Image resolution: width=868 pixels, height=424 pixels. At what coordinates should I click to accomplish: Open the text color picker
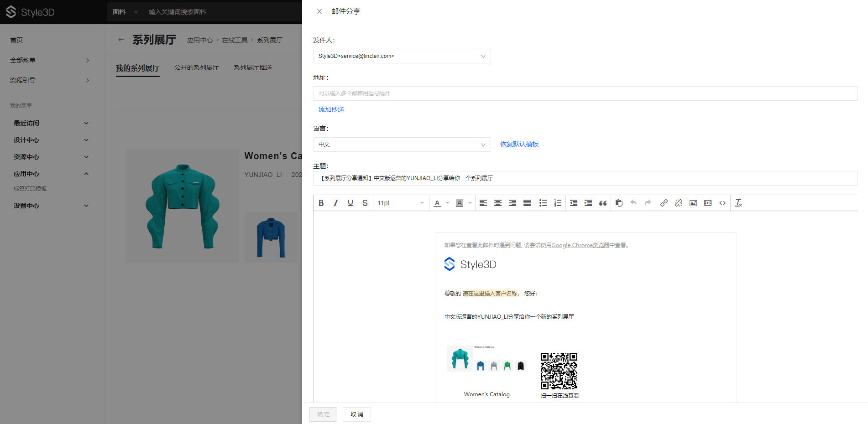tap(437, 203)
